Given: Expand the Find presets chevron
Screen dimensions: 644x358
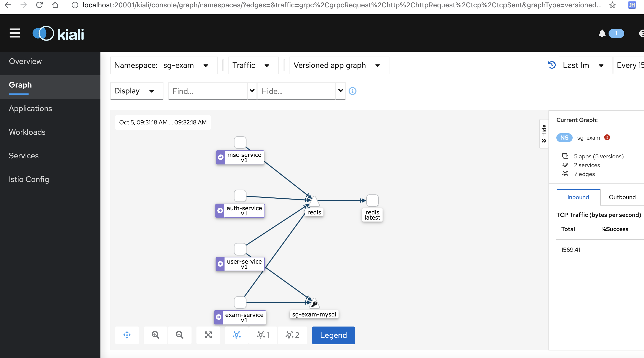Looking at the screenshot, I should pyautogui.click(x=252, y=91).
